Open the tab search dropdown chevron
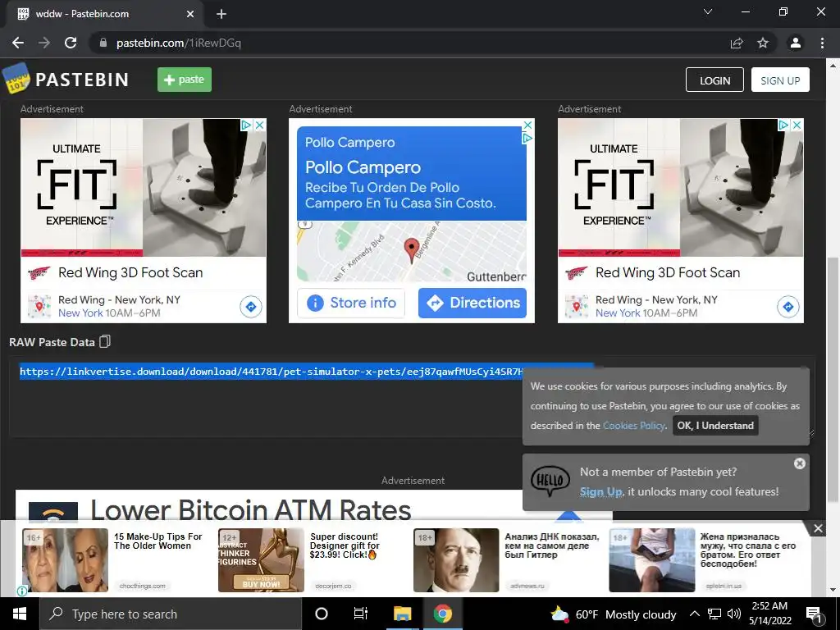The image size is (840, 630). [x=708, y=11]
